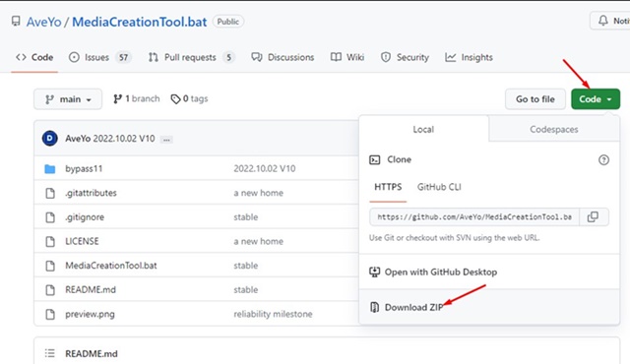Image resolution: width=630 pixels, height=364 pixels.
Task: Open the LICENSE file
Action: coord(82,241)
